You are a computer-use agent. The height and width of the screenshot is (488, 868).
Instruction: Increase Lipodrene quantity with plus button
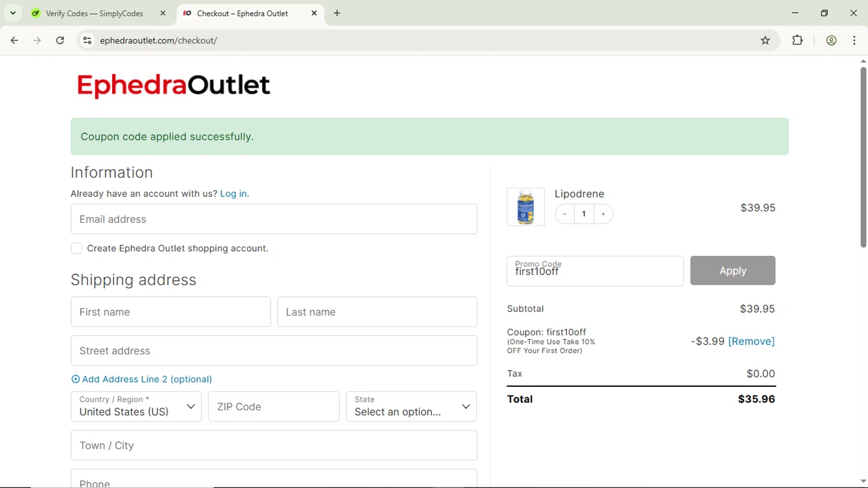click(603, 214)
